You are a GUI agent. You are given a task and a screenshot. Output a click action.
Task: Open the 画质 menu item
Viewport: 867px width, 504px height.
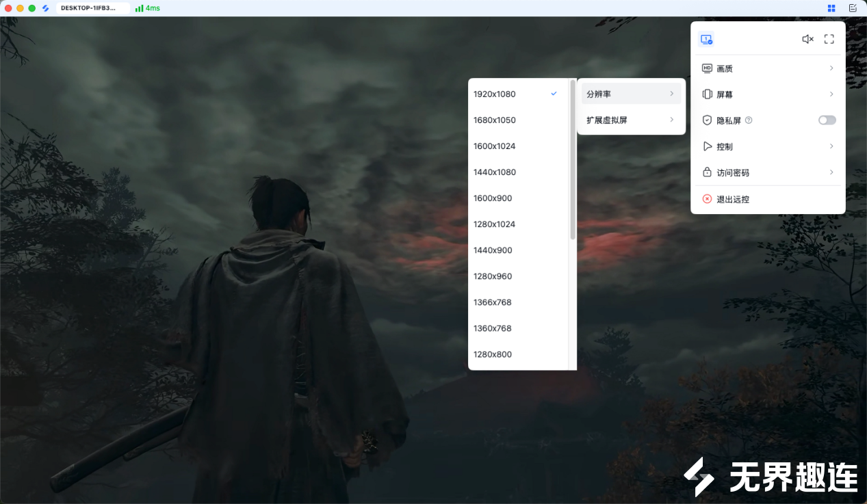coord(768,68)
